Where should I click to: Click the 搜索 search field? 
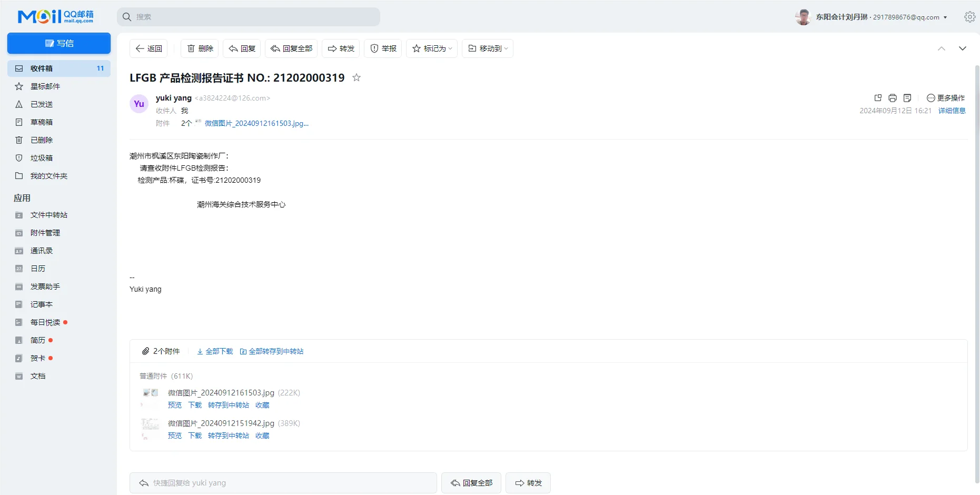pyautogui.click(x=249, y=17)
